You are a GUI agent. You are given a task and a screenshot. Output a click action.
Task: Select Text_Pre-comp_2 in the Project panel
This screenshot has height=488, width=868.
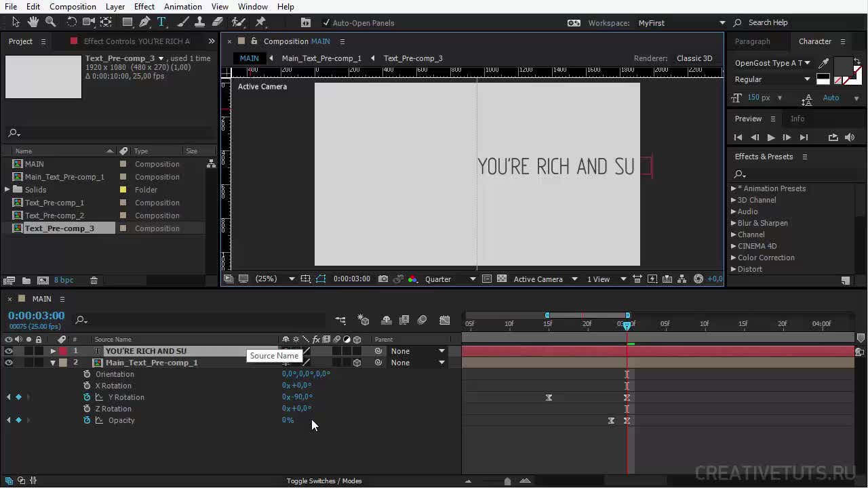[x=54, y=216]
